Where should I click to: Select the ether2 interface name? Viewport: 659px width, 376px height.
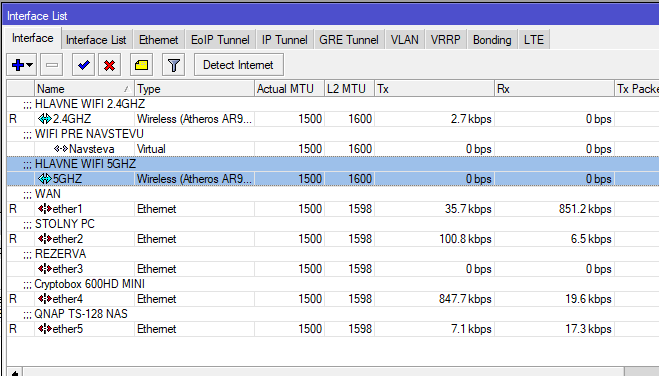pyautogui.click(x=68, y=239)
